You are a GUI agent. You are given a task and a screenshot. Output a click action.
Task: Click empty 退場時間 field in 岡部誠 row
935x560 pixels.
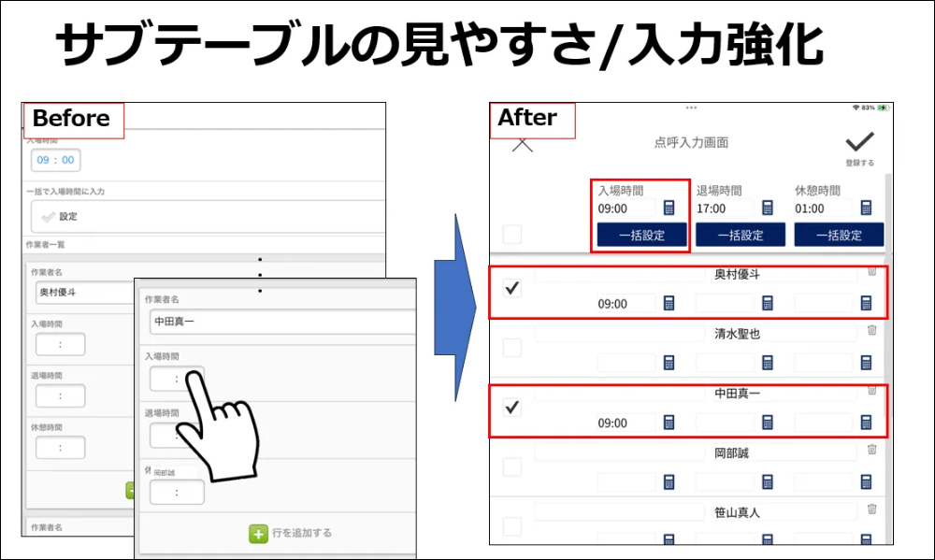pos(725,481)
